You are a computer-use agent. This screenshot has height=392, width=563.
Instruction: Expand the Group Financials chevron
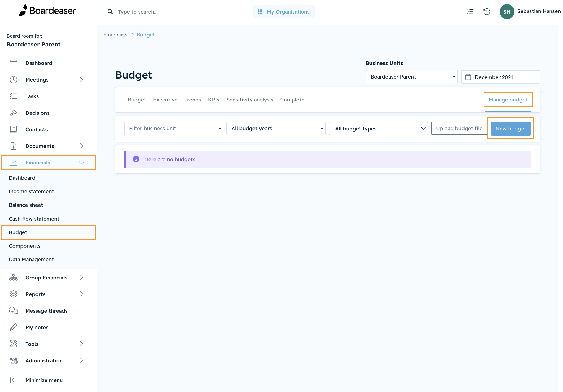point(82,278)
